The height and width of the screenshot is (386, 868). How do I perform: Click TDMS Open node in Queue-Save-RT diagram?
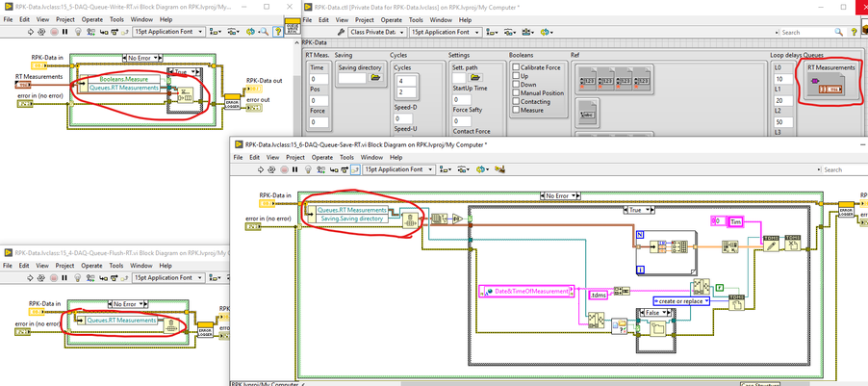click(736, 302)
